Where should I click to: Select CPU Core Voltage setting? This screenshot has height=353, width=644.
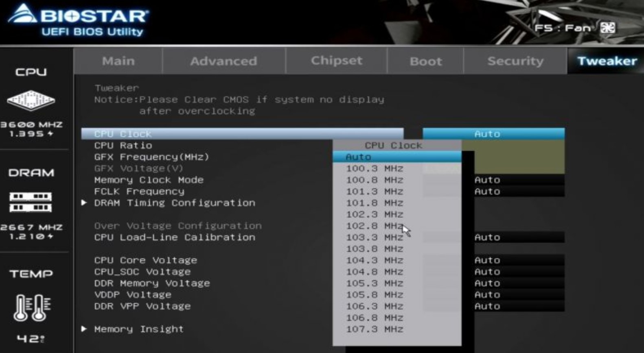[x=145, y=260]
